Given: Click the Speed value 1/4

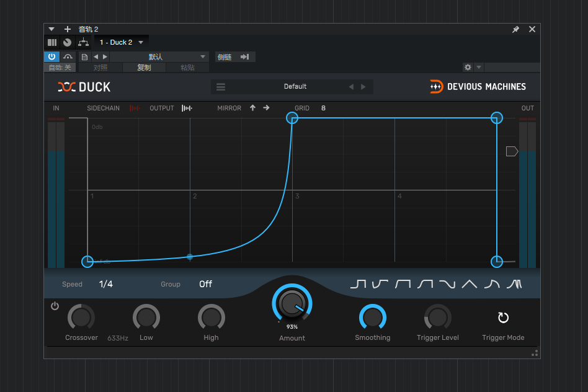Looking at the screenshot, I should click(x=106, y=284).
